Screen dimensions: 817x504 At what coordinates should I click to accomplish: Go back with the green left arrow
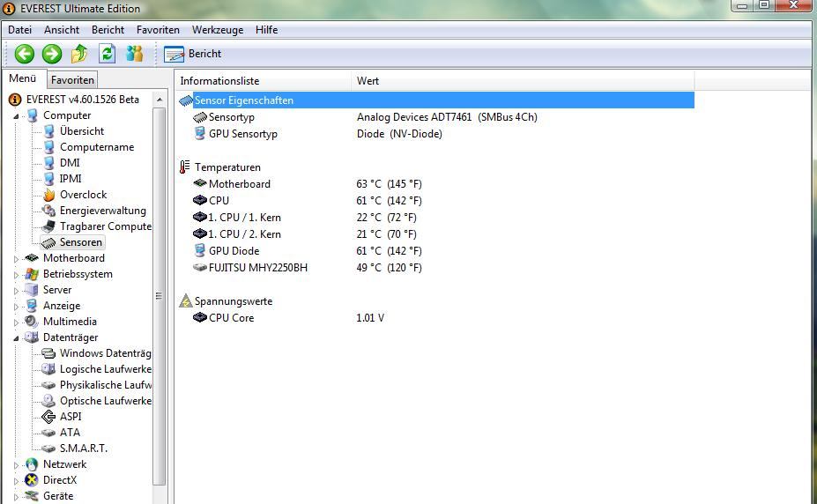point(24,54)
